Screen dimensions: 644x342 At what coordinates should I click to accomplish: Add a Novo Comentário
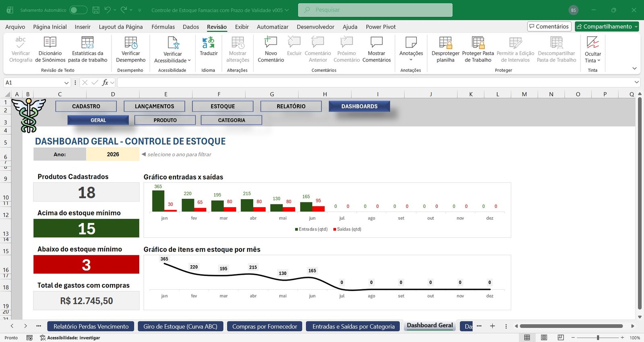(x=271, y=49)
